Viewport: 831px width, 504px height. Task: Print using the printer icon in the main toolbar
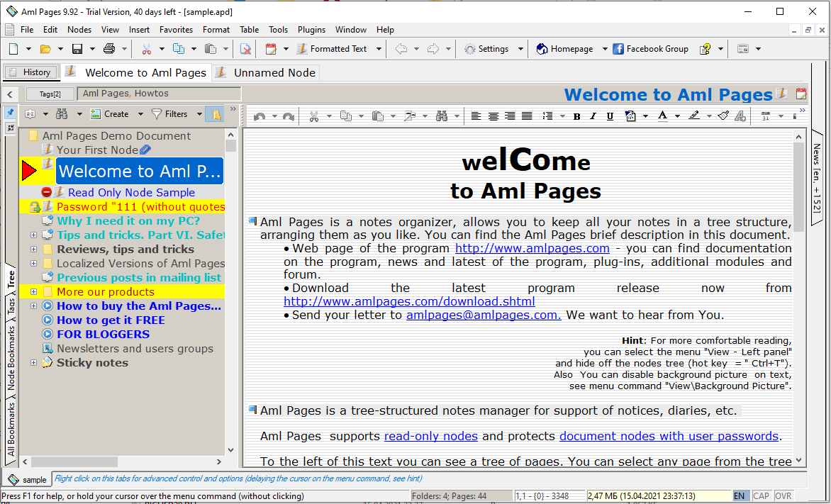click(109, 49)
